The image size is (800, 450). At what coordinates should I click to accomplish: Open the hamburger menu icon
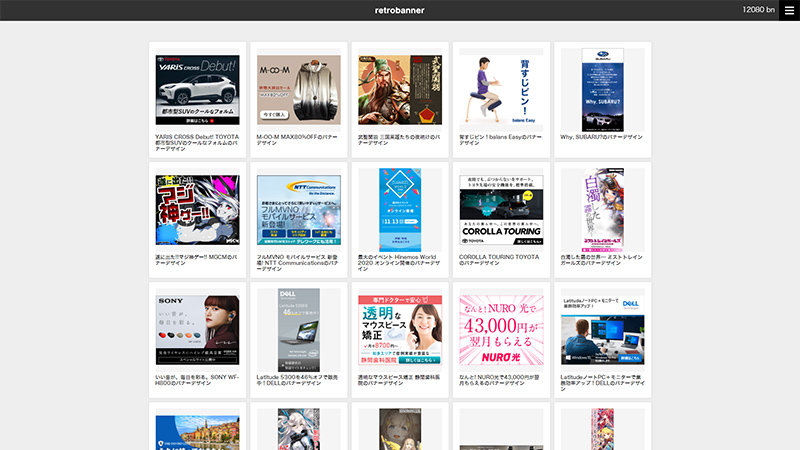[x=789, y=10]
